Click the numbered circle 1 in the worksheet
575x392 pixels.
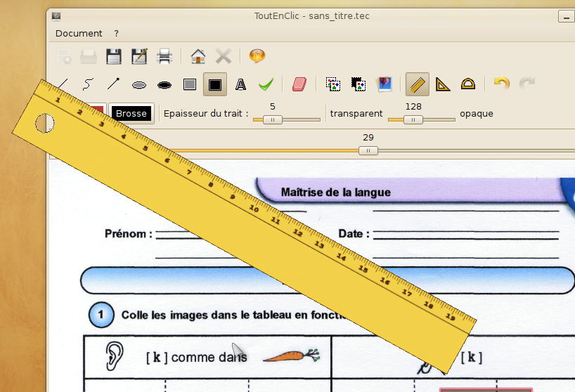(101, 315)
